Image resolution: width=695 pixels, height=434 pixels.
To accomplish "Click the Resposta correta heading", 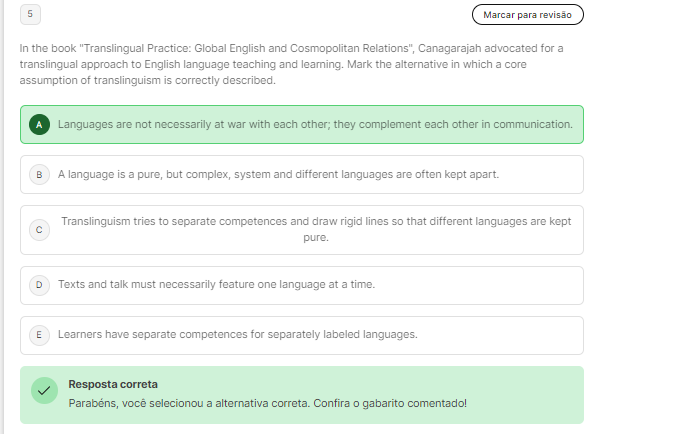I will [x=113, y=384].
